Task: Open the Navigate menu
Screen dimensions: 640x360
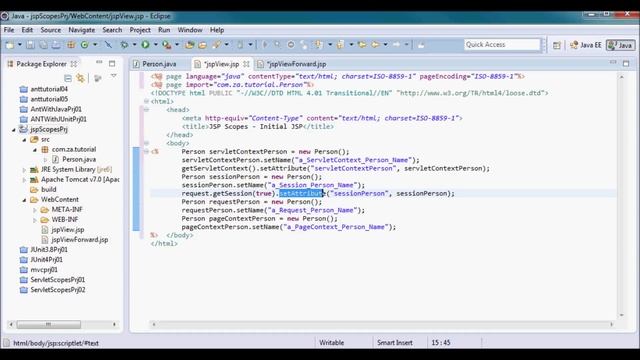Action: coord(81,30)
